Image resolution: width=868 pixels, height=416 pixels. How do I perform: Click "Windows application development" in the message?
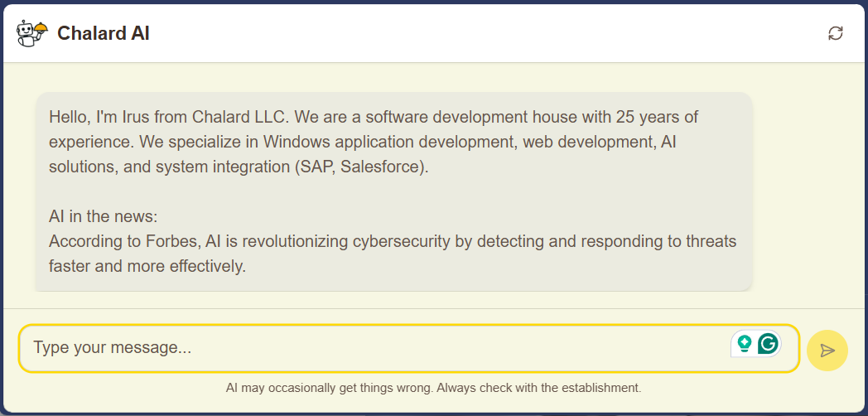[x=410, y=142]
